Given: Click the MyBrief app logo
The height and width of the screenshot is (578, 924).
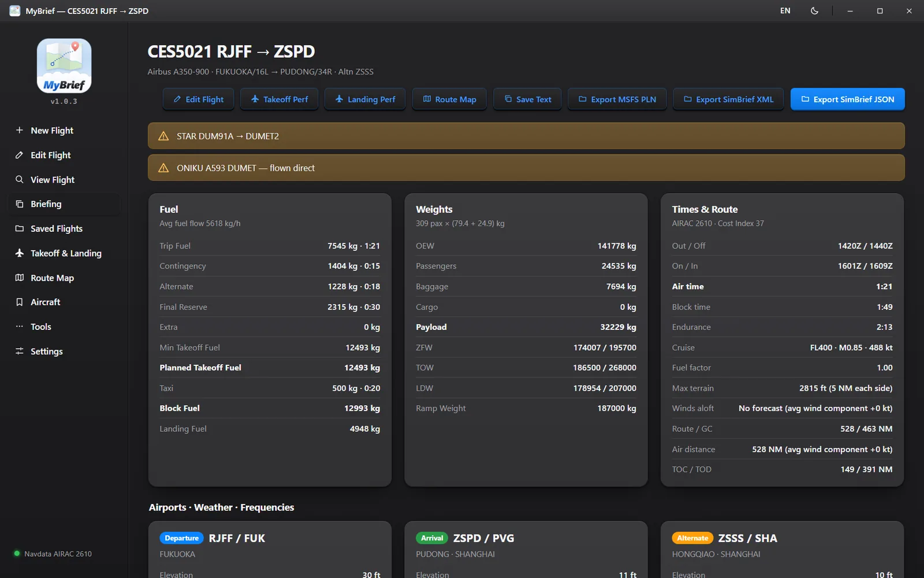Looking at the screenshot, I should click(64, 66).
